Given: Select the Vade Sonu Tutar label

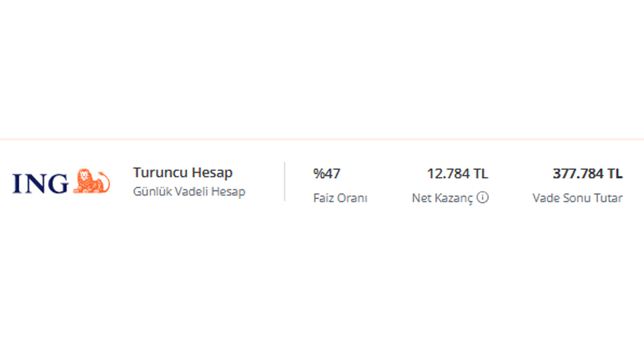Looking at the screenshot, I should (578, 198).
